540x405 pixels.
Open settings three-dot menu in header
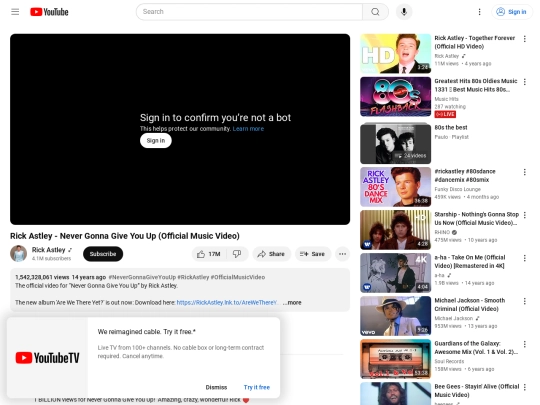click(479, 12)
